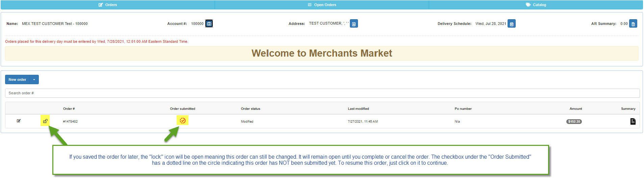Expand the New order dropdown arrow
This screenshot has width=644, height=191.
(x=34, y=79)
